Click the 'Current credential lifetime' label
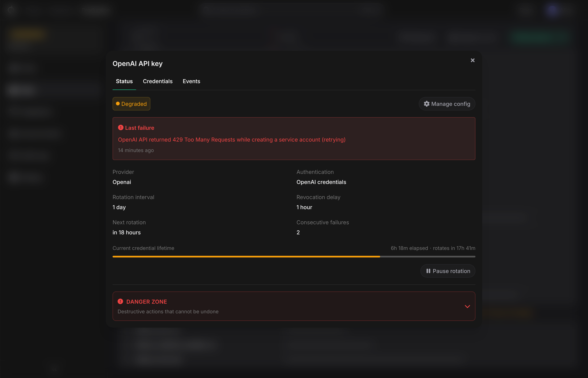 [x=143, y=248]
